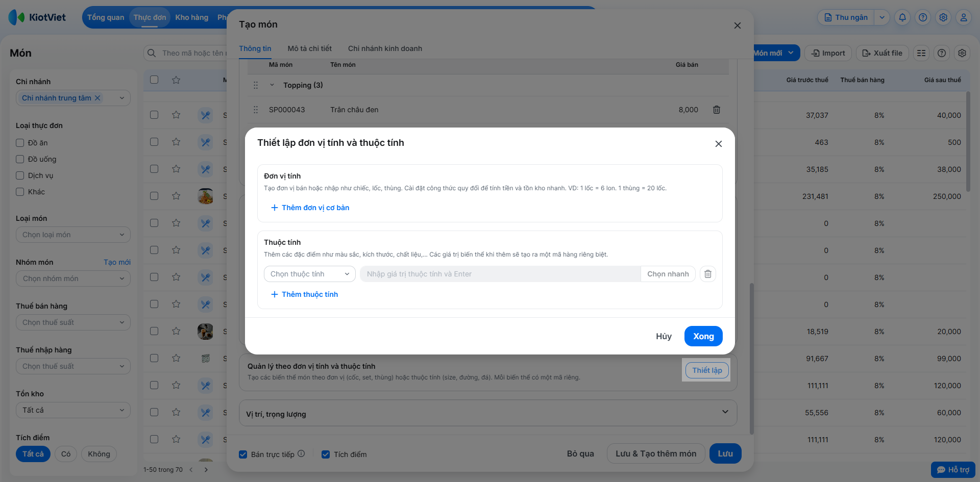Click the food thumbnail in the 231,481 row

(206, 196)
